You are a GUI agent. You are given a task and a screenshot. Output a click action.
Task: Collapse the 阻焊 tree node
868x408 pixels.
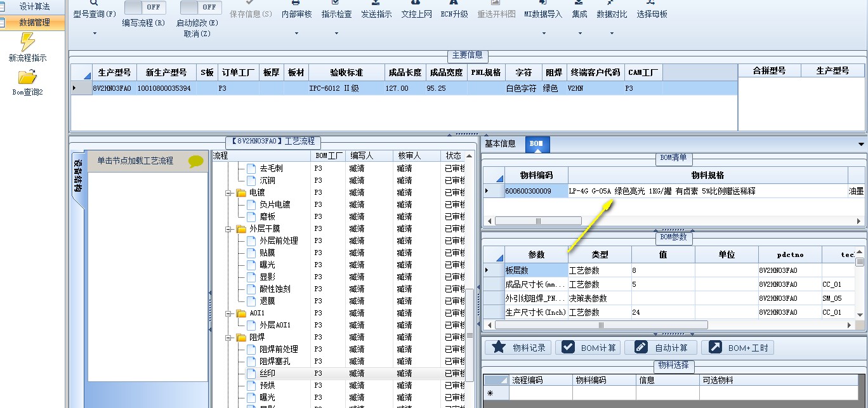coord(228,337)
